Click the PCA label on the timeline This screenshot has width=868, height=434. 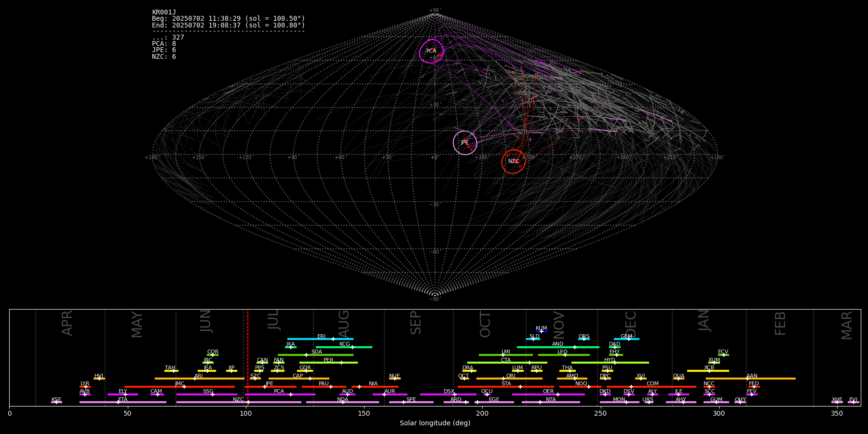click(x=279, y=392)
